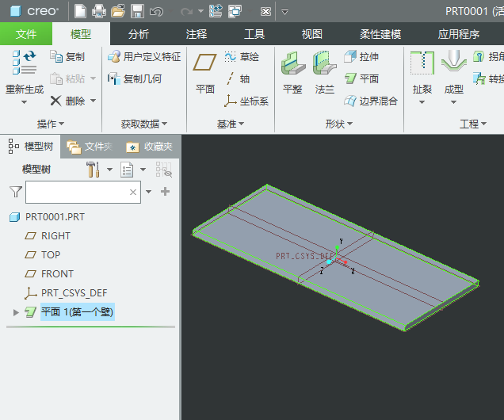The height and width of the screenshot is (420, 504).
Task: Expand the 获取数据 group menu
Action: [x=144, y=124]
